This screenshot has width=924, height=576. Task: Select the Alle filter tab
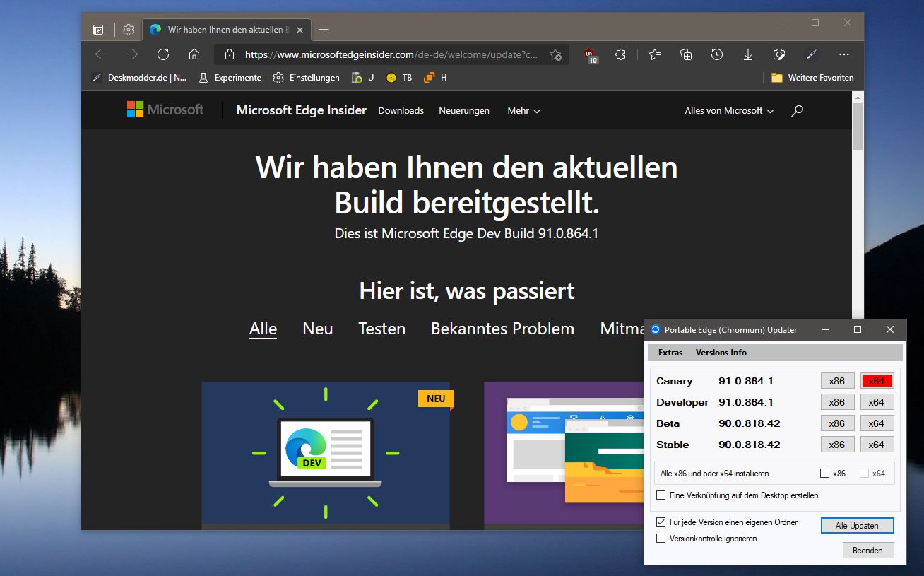[263, 329]
